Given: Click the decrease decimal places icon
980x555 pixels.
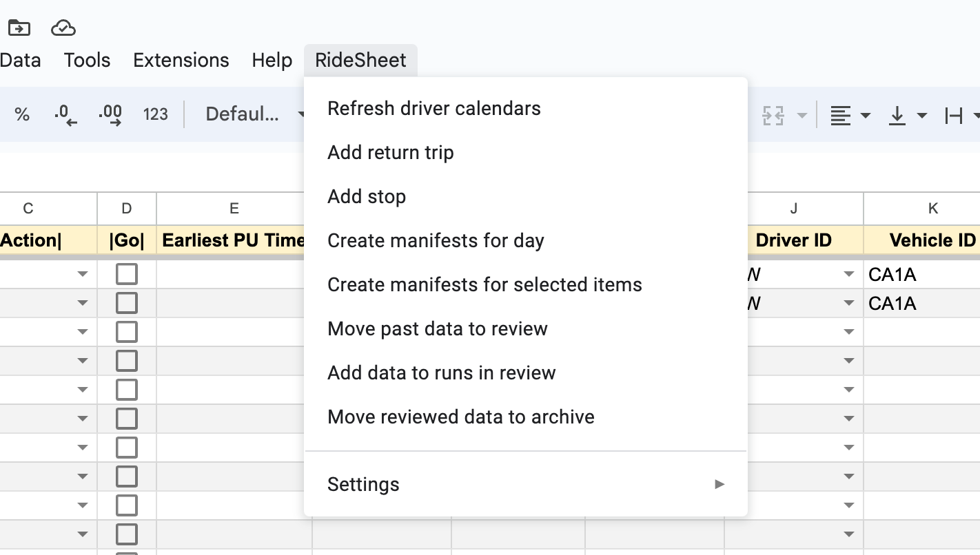Looking at the screenshot, I should pyautogui.click(x=65, y=114).
